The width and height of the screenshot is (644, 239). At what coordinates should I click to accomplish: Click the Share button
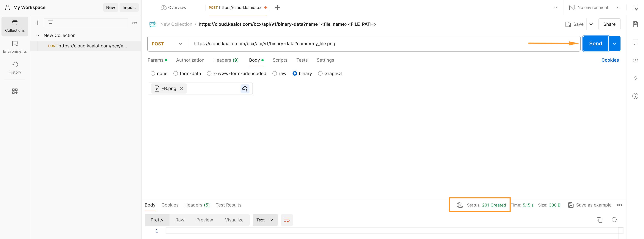(x=609, y=24)
